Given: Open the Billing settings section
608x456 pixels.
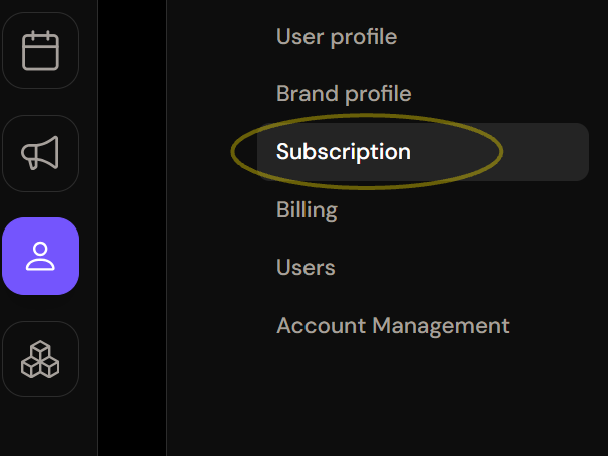Looking at the screenshot, I should 307,210.
